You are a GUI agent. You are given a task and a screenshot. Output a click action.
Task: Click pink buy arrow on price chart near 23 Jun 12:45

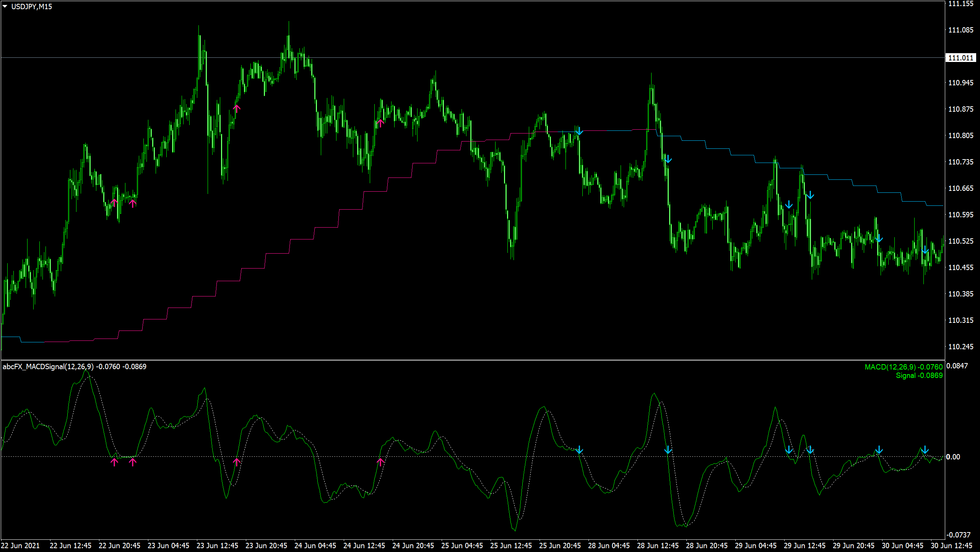click(237, 108)
